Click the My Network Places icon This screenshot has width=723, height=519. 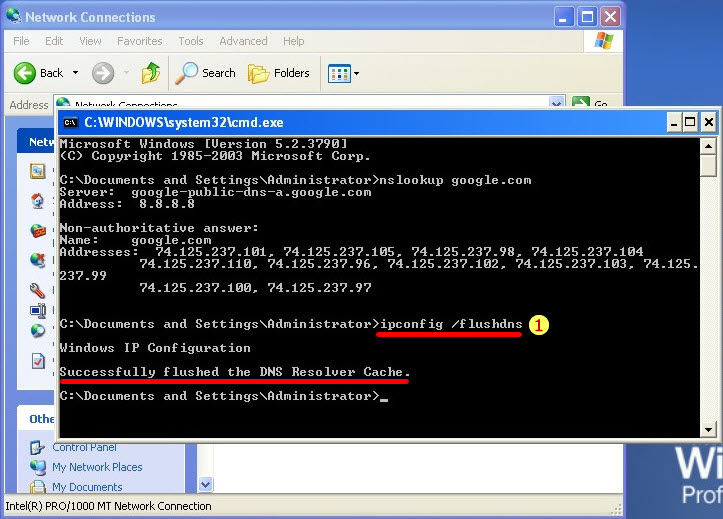click(37, 467)
